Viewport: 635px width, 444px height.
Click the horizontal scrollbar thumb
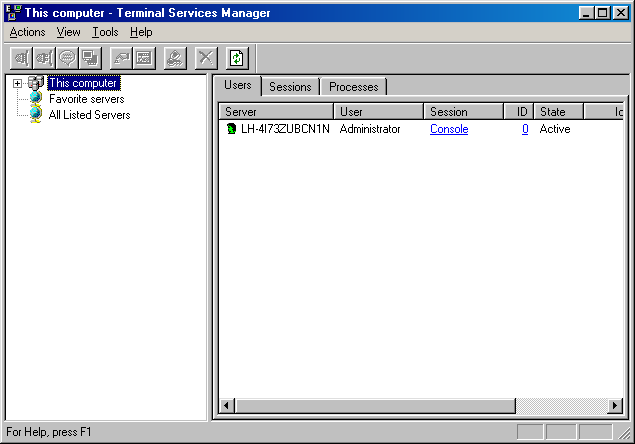[375, 405]
